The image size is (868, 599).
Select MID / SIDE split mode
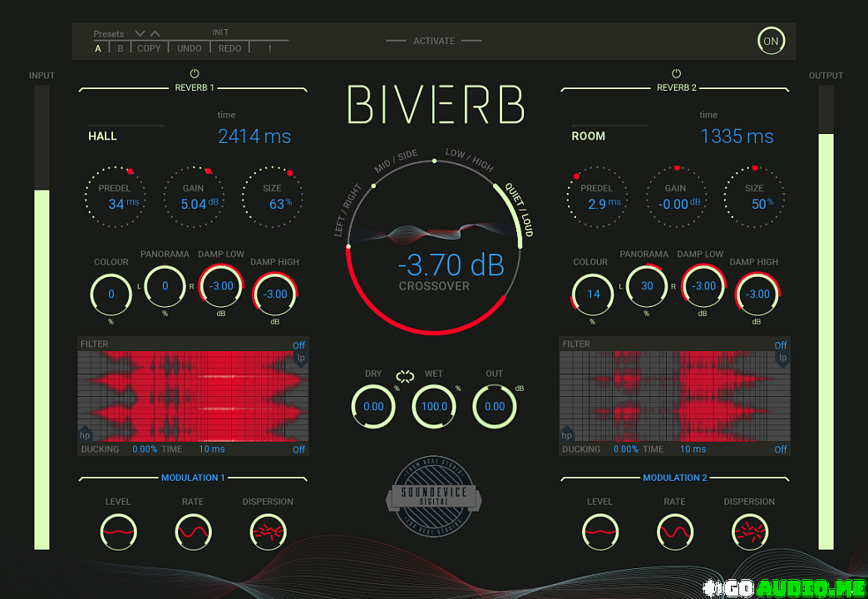(x=396, y=161)
